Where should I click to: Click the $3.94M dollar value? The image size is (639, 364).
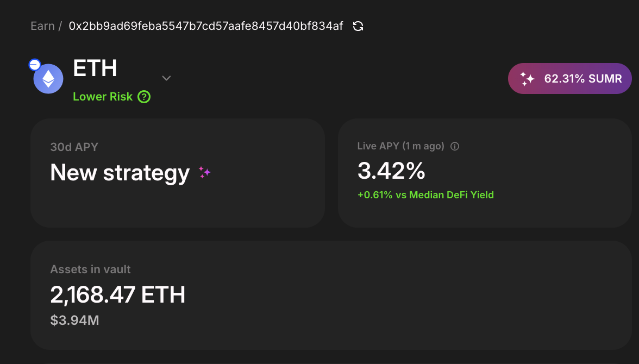point(74,321)
